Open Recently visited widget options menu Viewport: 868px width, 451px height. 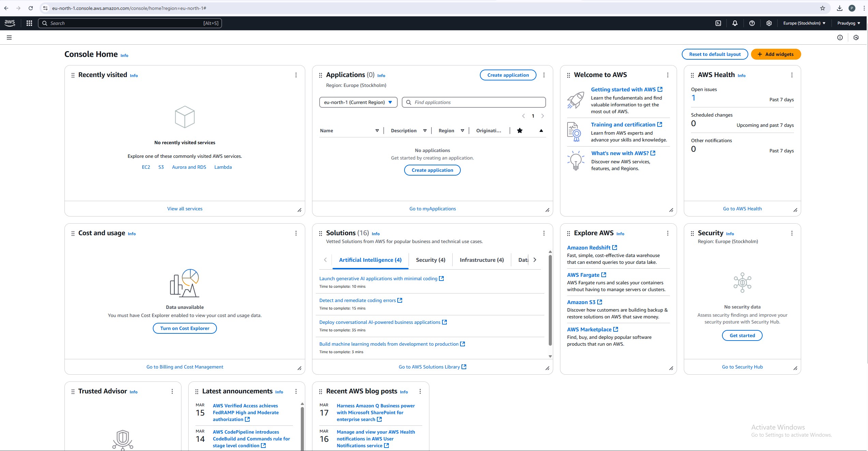(x=296, y=75)
